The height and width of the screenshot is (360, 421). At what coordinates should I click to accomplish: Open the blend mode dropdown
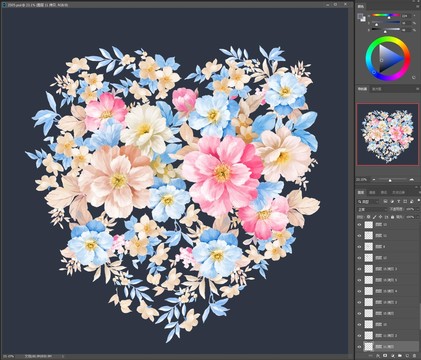[x=371, y=209]
